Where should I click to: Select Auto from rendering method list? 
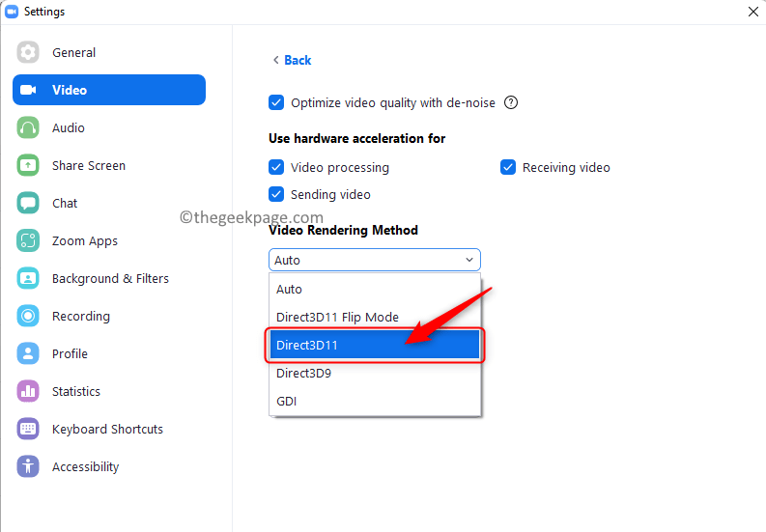[x=375, y=290]
